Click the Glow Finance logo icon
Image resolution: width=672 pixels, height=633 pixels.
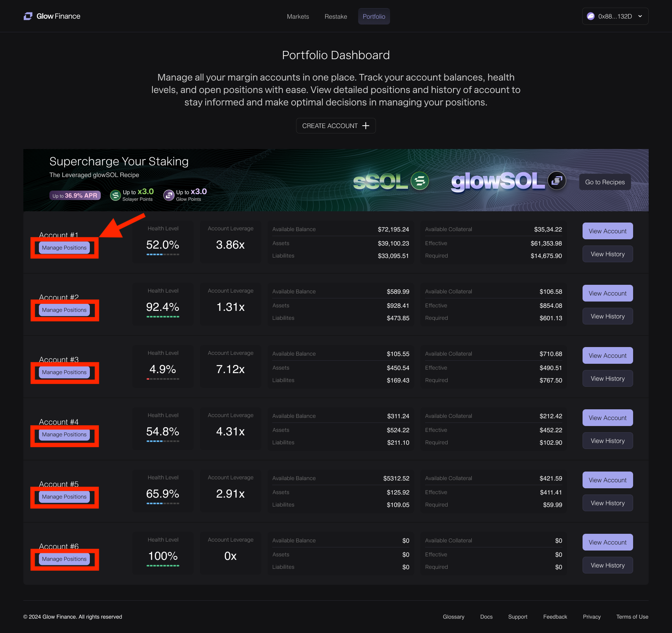(x=28, y=16)
